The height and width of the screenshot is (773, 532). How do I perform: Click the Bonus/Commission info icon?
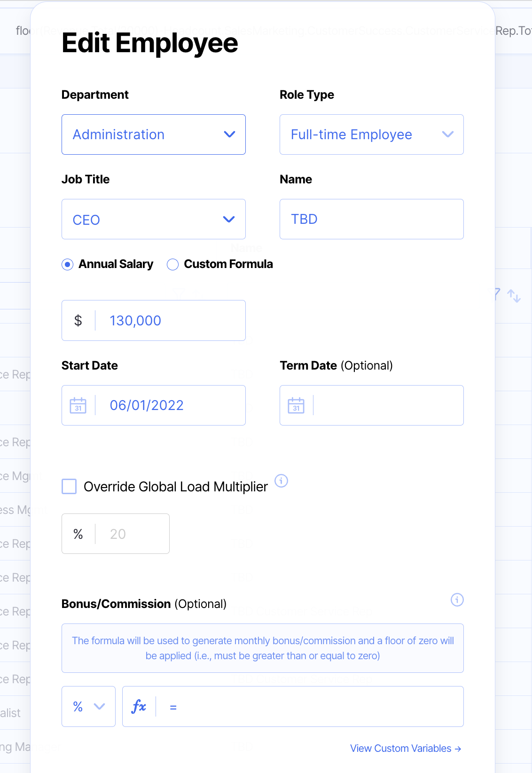click(457, 599)
